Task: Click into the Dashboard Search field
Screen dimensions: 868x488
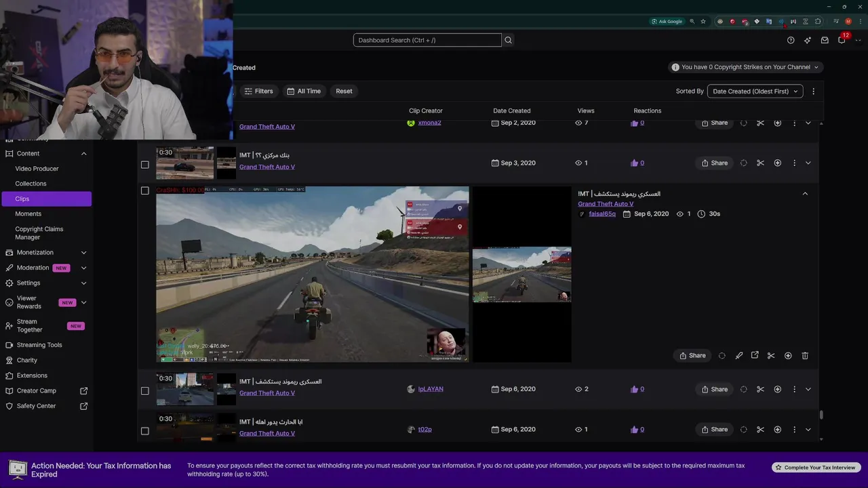Action: click(427, 40)
